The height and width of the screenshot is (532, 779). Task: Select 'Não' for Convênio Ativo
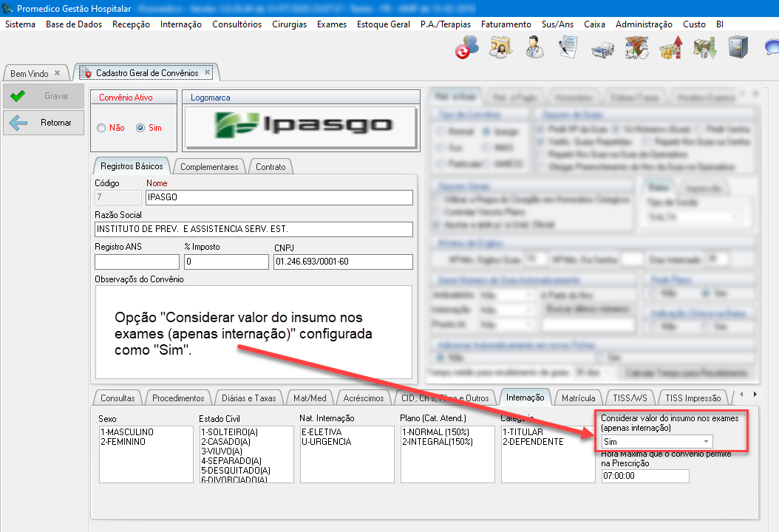tap(102, 128)
